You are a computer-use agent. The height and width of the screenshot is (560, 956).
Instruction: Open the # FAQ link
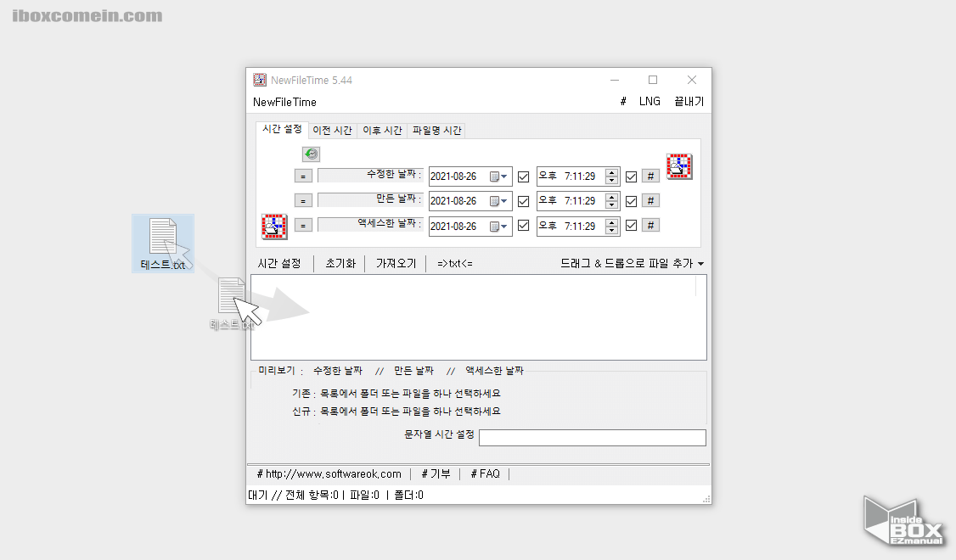point(486,473)
